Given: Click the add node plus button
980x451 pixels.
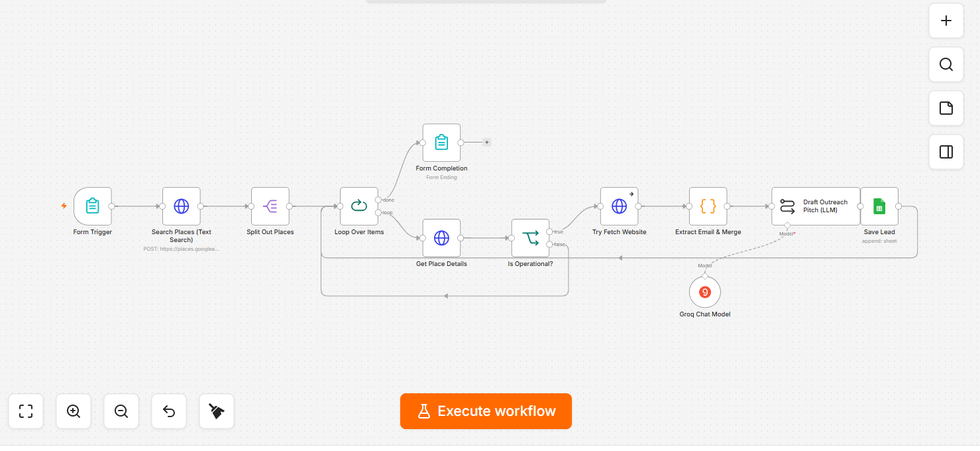Looking at the screenshot, I should point(946,21).
